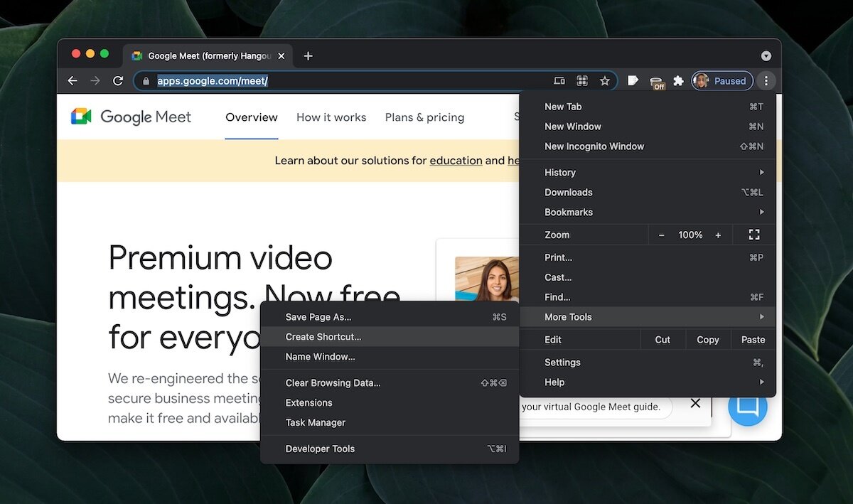Expand the Help submenu
853x504 pixels.
pyautogui.click(x=554, y=382)
